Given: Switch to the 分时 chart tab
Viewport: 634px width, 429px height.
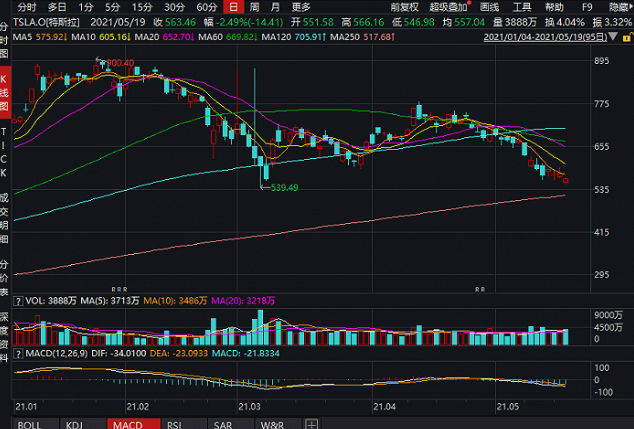Looking at the screenshot, I should pos(27,7).
